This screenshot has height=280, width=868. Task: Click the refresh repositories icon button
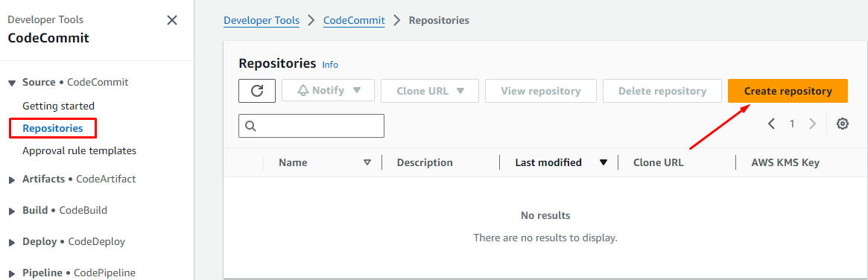tap(257, 91)
